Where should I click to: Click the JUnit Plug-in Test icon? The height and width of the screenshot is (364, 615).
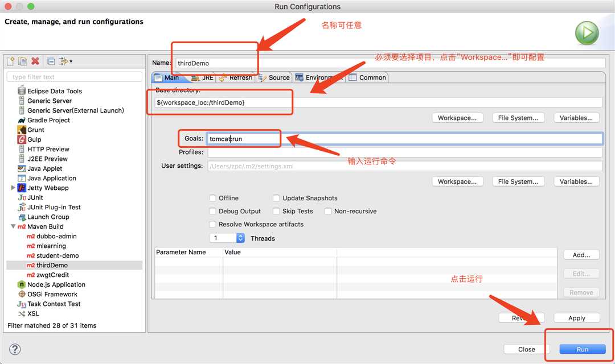pyautogui.click(x=22, y=207)
